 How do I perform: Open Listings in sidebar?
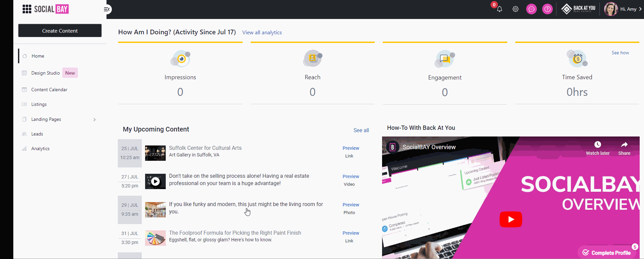point(39,104)
